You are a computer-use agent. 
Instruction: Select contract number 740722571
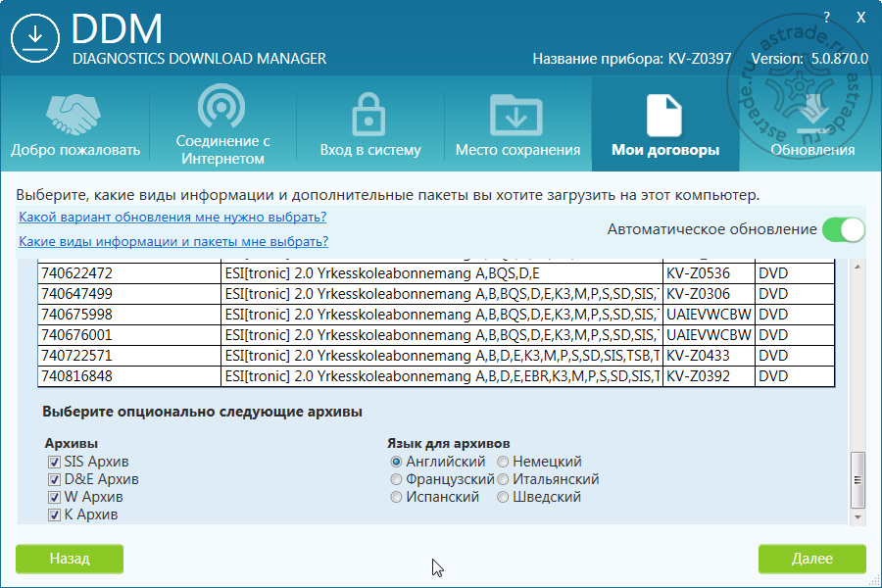[129, 356]
